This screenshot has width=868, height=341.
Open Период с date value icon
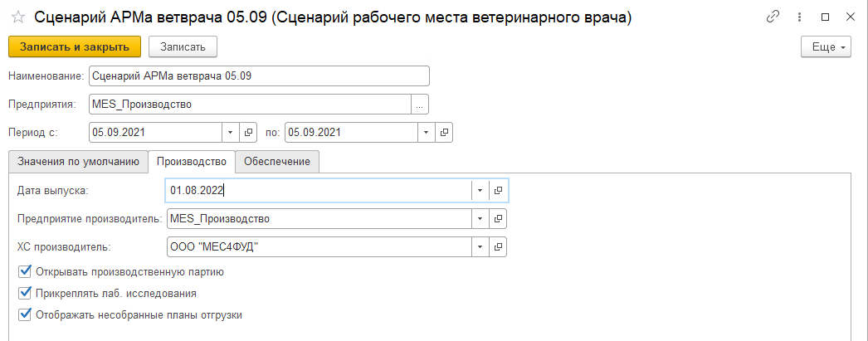pyautogui.click(x=248, y=132)
